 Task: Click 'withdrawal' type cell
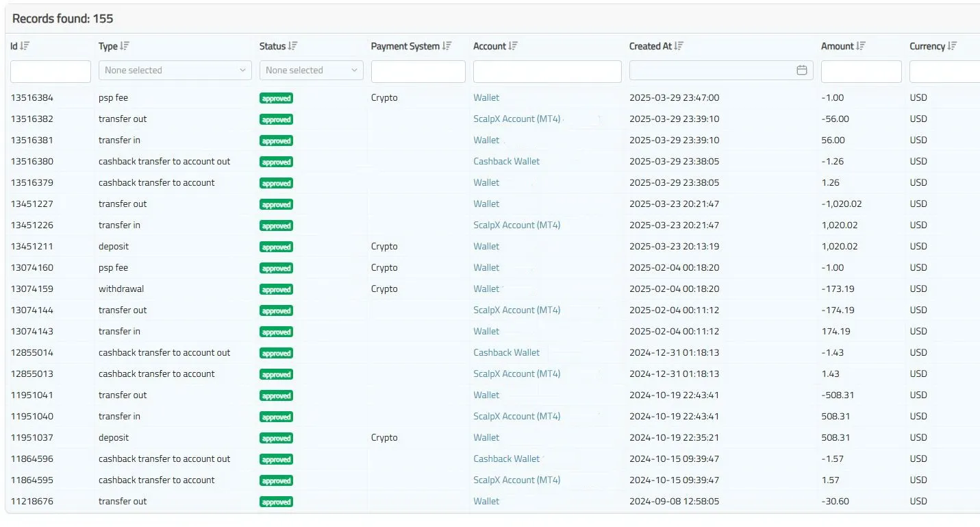tap(121, 289)
